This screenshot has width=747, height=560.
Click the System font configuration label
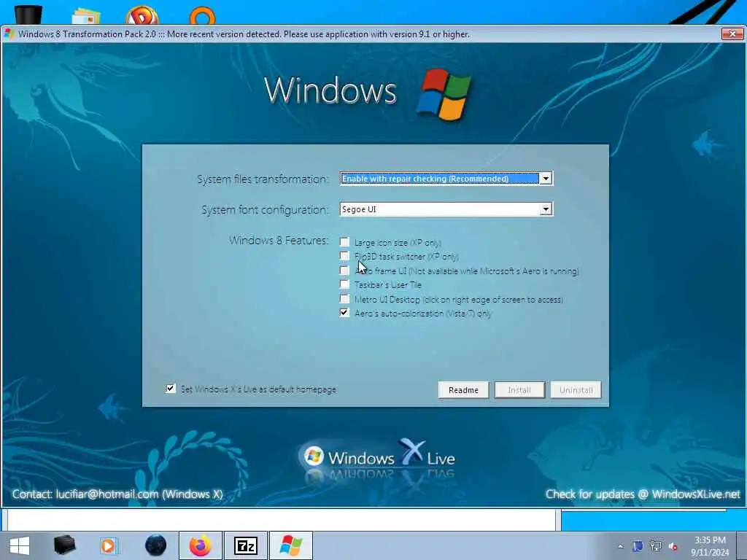pyautogui.click(x=265, y=209)
